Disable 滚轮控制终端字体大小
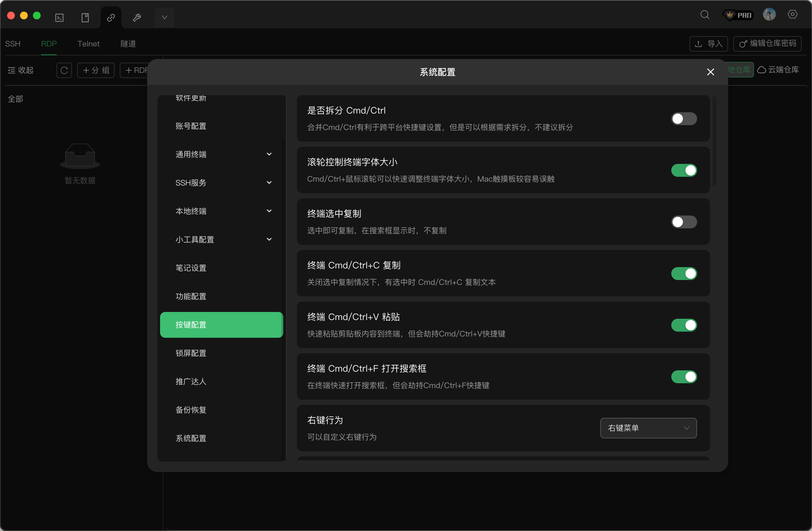 684,170
